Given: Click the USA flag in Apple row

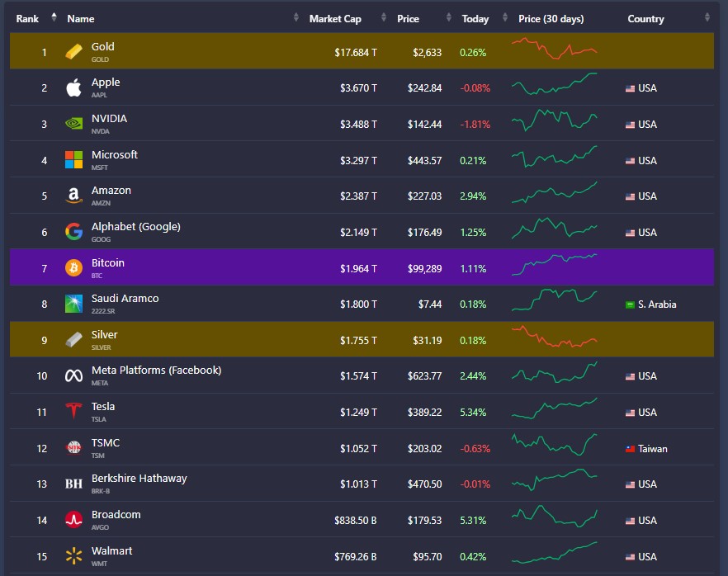Looking at the screenshot, I should pos(630,88).
